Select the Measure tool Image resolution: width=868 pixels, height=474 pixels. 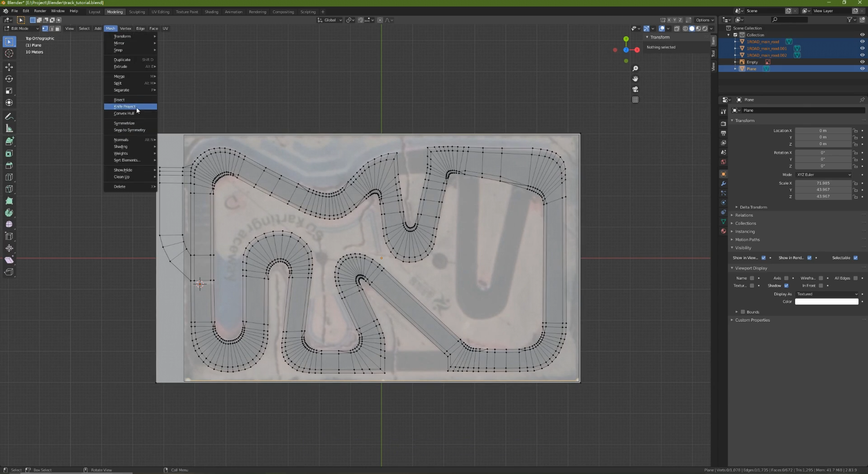[x=9, y=128]
